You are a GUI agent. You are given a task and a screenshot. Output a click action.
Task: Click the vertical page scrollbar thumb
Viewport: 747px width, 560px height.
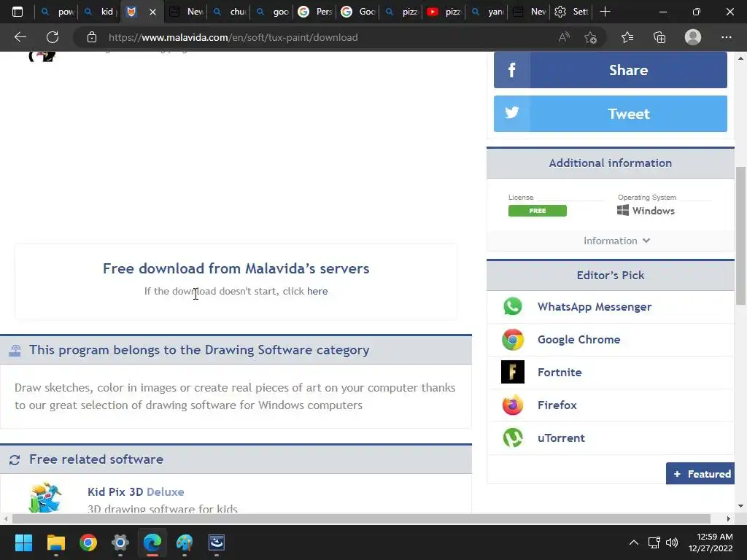(740, 236)
